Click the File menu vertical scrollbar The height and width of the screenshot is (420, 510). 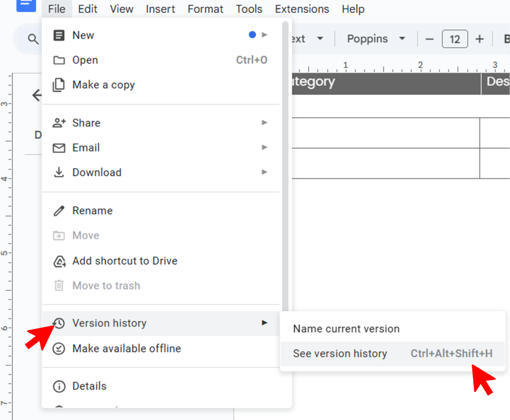pyautogui.click(x=285, y=149)
